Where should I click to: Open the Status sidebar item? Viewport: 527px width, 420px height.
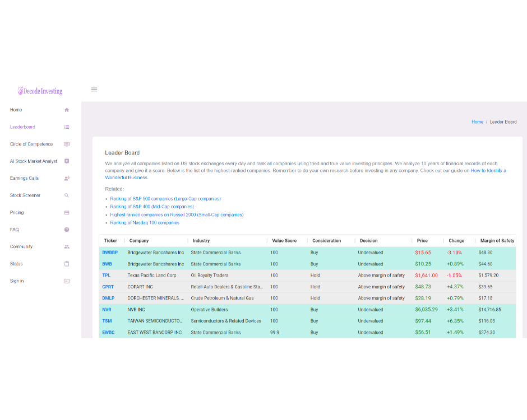click(x=16, y=264)
